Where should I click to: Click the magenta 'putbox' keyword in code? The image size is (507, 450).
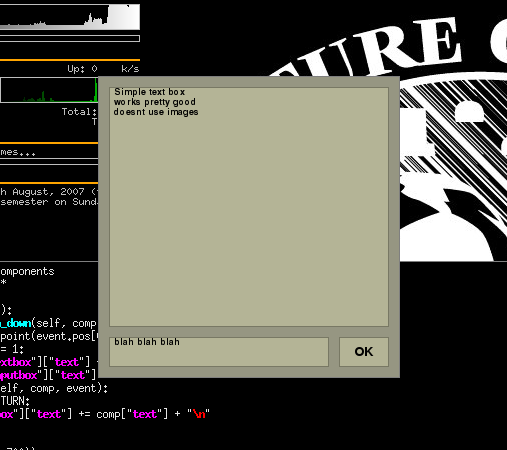19,375
